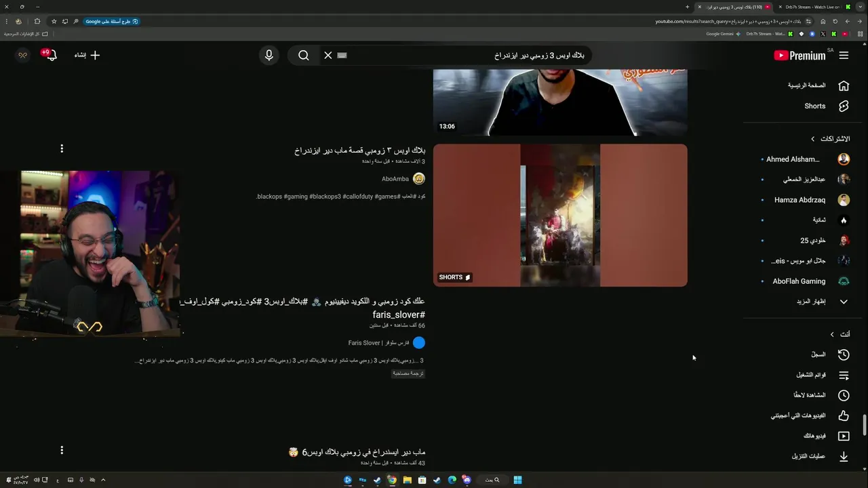Viewport: 868px width, 488px height.
Task: Click the playlist icon beside قوائم التشغيل
Action: [x=844, y=375]
